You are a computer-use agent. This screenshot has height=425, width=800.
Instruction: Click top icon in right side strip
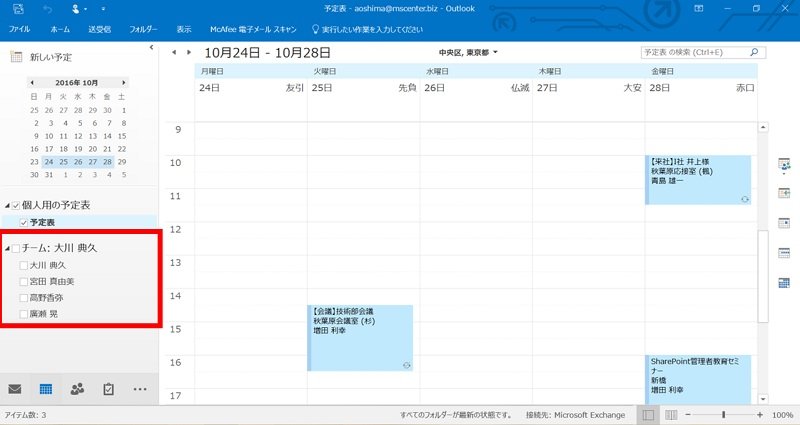pyautogui.click(x=784, y=165)
